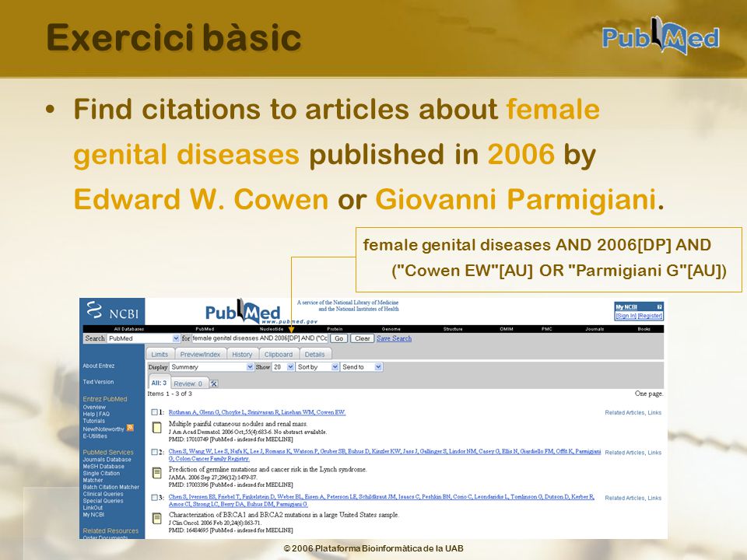Open the New/Noteworthy sidebar link
Screen dimensions: 747x560
coord(103,429)
